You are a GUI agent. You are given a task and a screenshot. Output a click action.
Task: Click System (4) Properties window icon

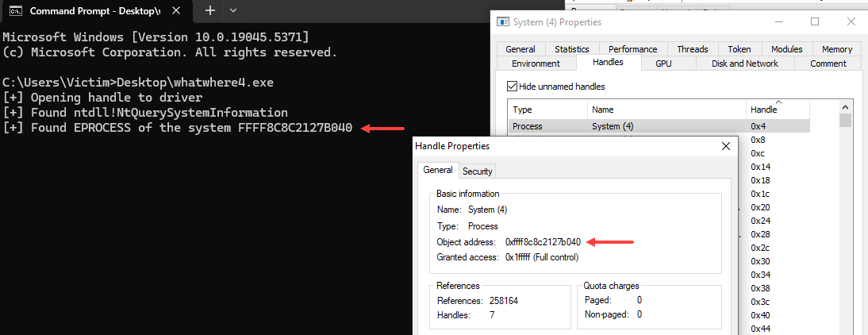[503, 22]
